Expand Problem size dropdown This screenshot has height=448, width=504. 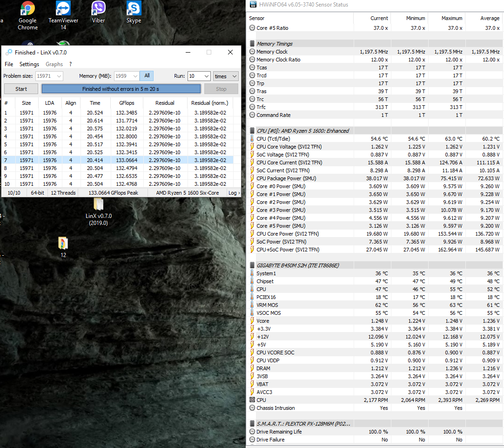pos(59,76)
